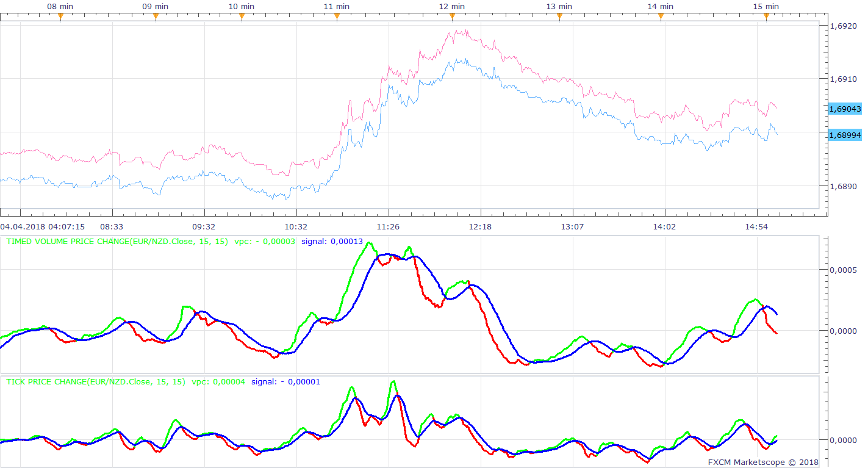Click the 08 min orange marker triangle
Screen dimensions: 868x468
[x=60, y=16]
